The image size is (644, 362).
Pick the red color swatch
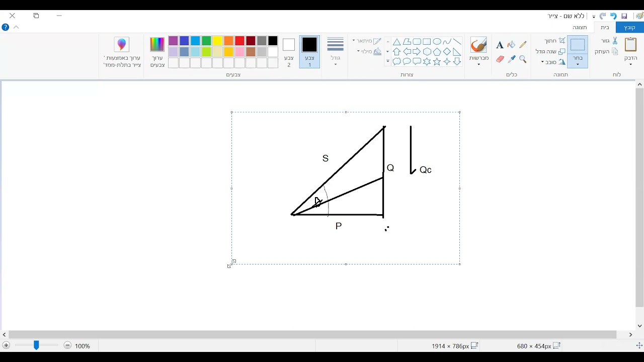coord(239,41)
